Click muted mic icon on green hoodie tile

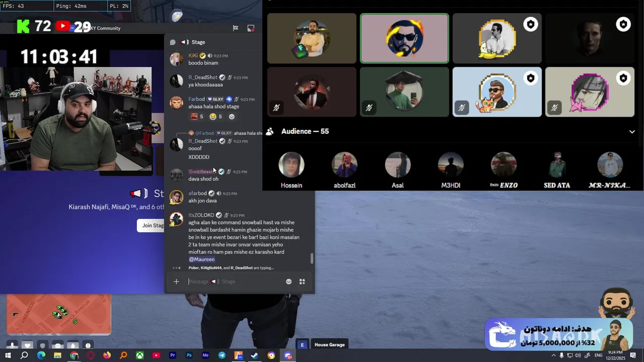click(369, 108)
